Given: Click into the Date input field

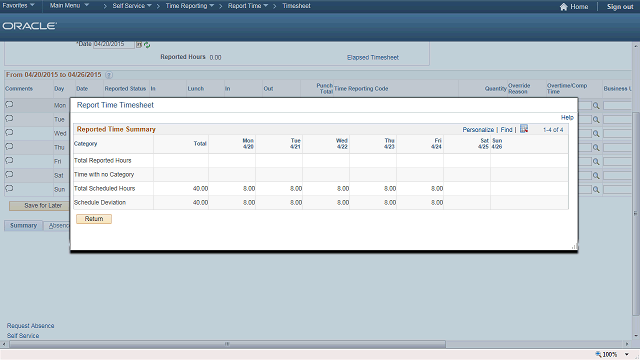Looking at the screenshot, I should [114, 44].
